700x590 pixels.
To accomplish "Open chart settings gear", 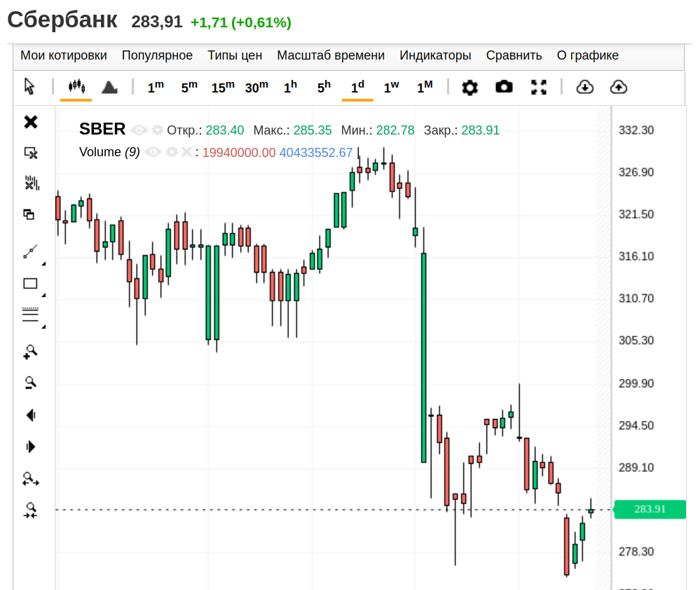I will coord(469,87).
